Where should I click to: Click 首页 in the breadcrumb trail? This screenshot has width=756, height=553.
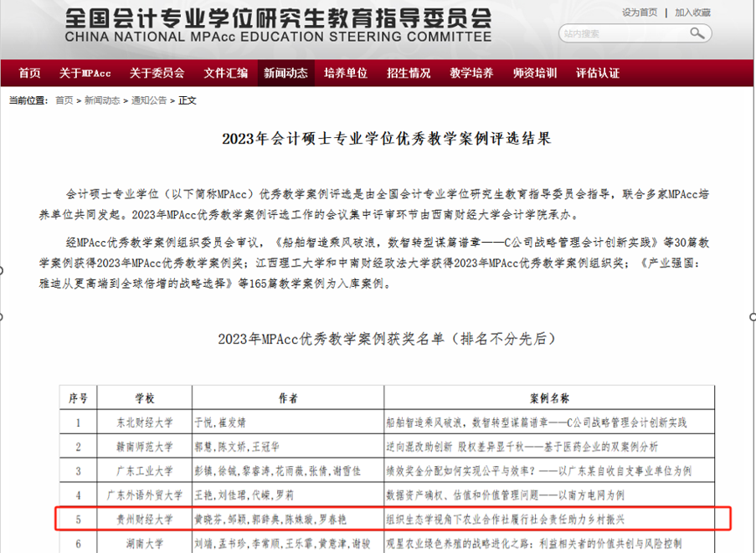click(x=64, y=100)
